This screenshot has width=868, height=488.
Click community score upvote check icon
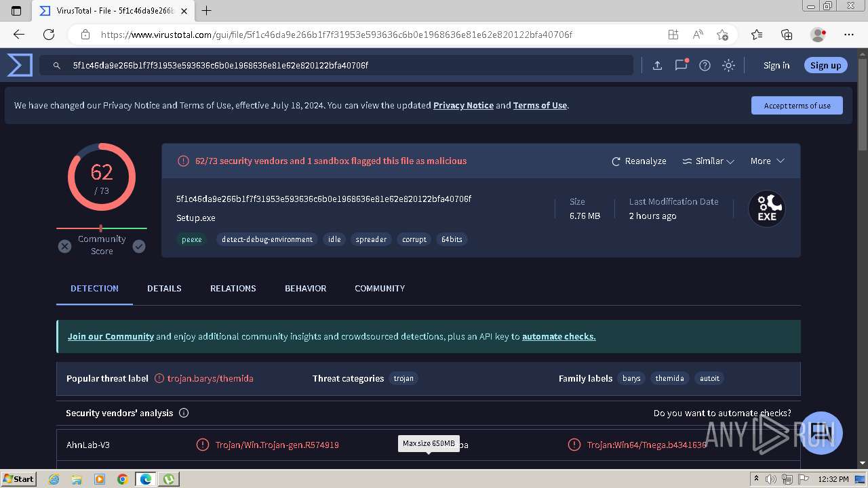[139, 246]
